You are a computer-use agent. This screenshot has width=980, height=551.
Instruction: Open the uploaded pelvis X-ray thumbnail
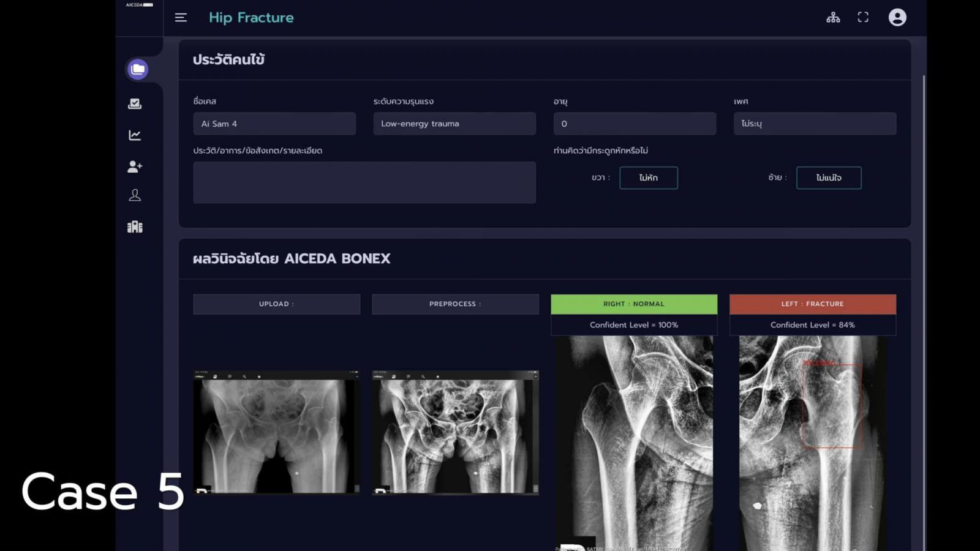click(277, 432)
